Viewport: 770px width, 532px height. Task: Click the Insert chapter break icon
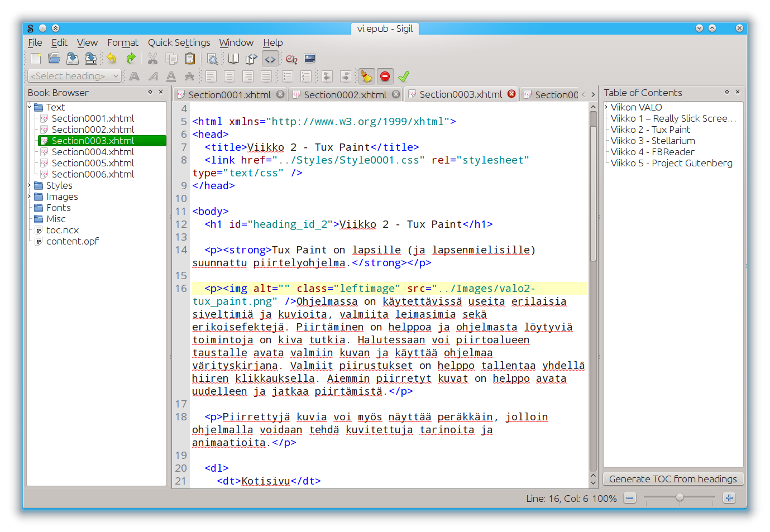[x=291, y=59]
